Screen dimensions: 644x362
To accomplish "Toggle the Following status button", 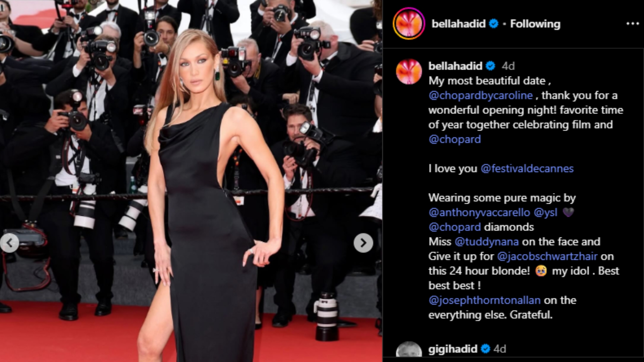I will click(535, 24).
